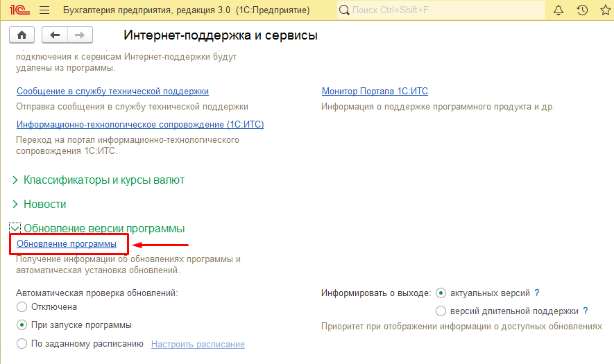Open Сообщение в службу технической поддержки link
This screenshot has height=364, width=614.
[x=112, y=92]
